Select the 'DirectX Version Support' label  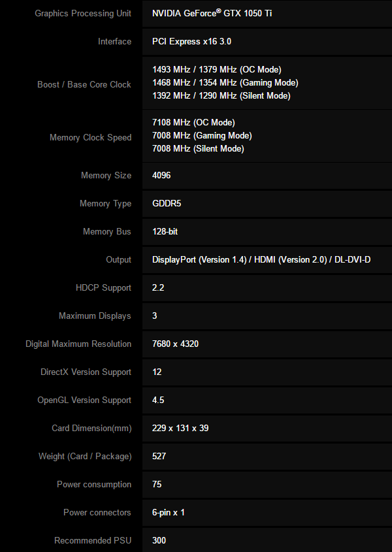[x=86, y=372]
